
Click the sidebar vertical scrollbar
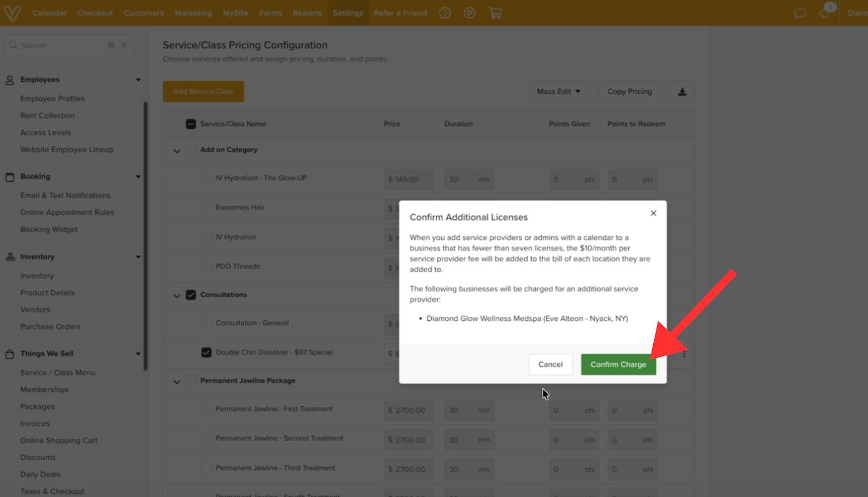click(x=145, y=236)
